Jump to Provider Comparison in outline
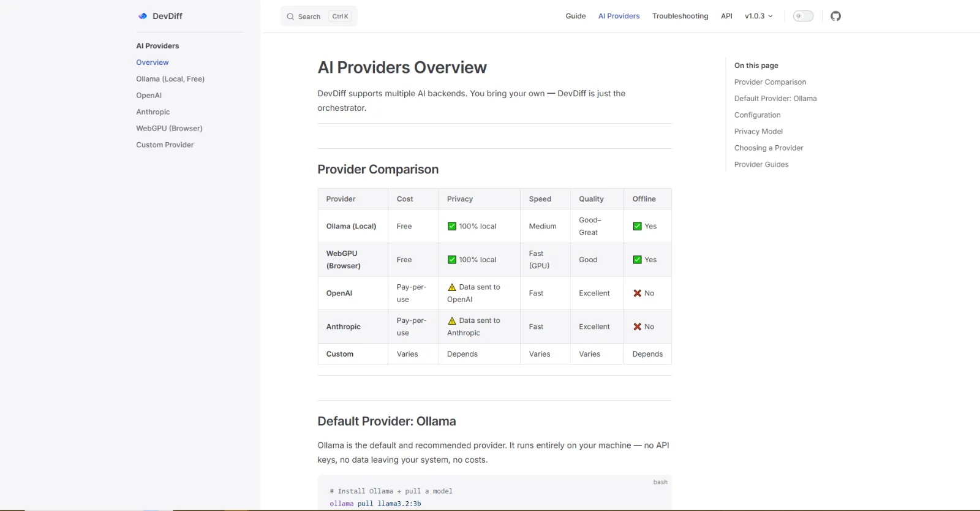The width and height of the screenshot is (980, 511). click(x=770, y=82)
